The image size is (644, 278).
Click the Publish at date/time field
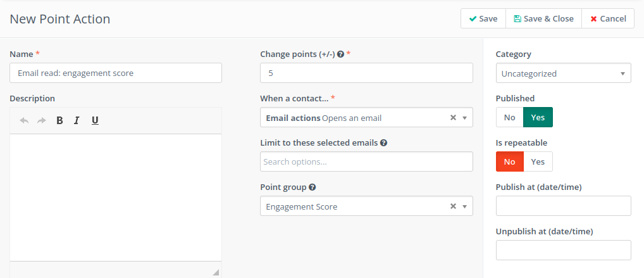pos(563,206)
